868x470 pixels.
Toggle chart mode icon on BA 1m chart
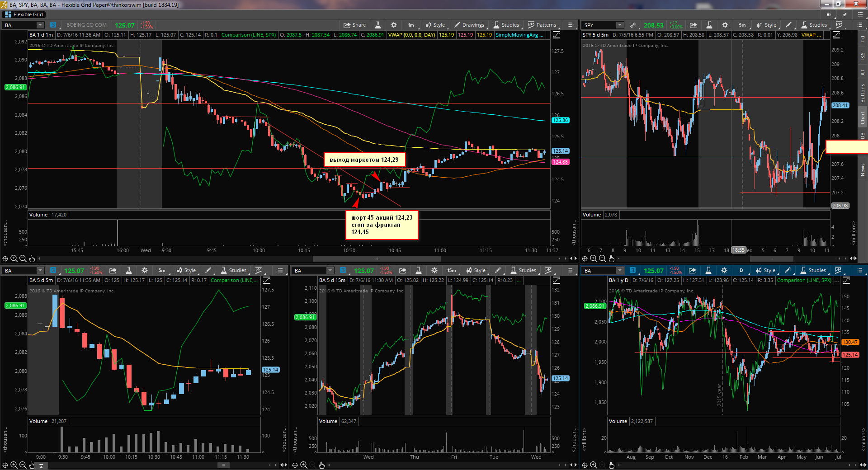point(557,35)
